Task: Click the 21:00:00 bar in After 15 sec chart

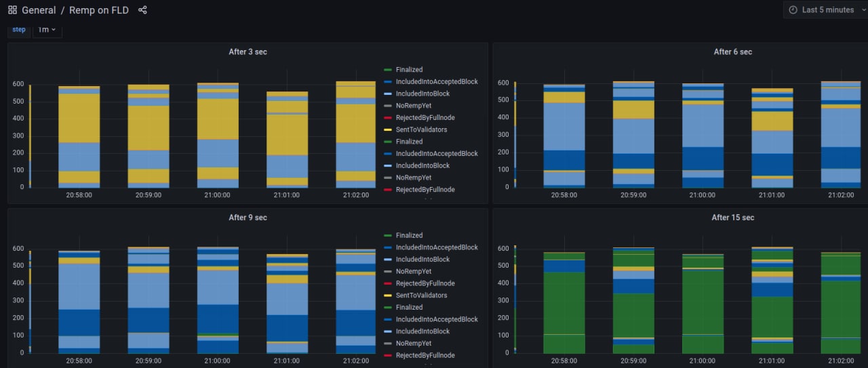Action: coord(702,305)
